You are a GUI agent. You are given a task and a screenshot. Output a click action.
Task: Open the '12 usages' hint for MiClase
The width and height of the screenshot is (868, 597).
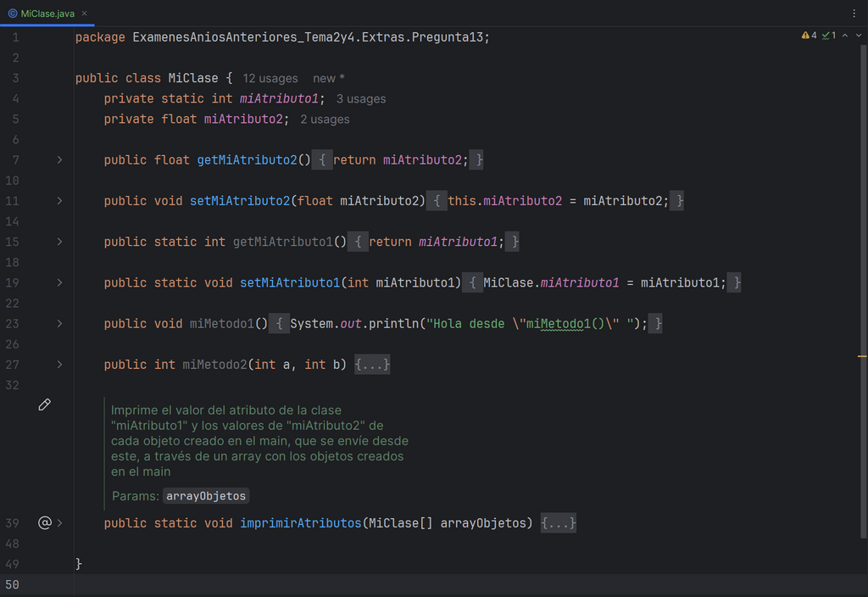click(270, 79)
